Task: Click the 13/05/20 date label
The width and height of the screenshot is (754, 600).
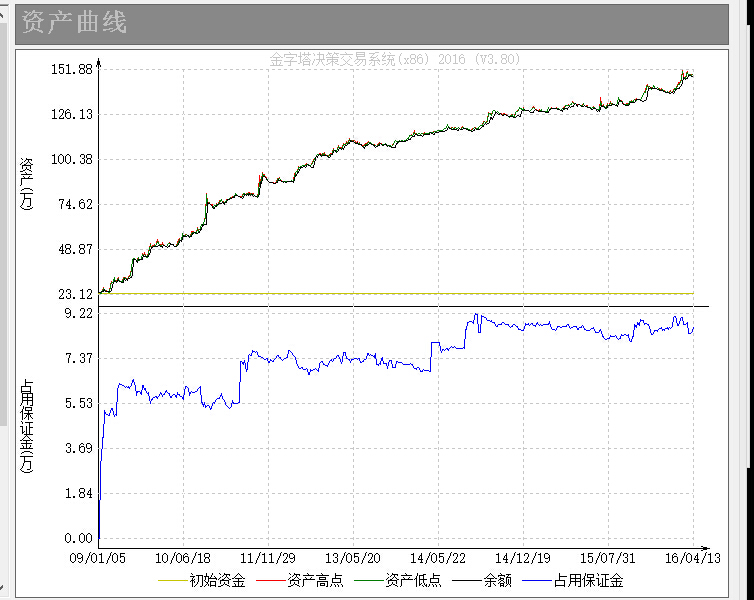Action: (x=353, y=558)
